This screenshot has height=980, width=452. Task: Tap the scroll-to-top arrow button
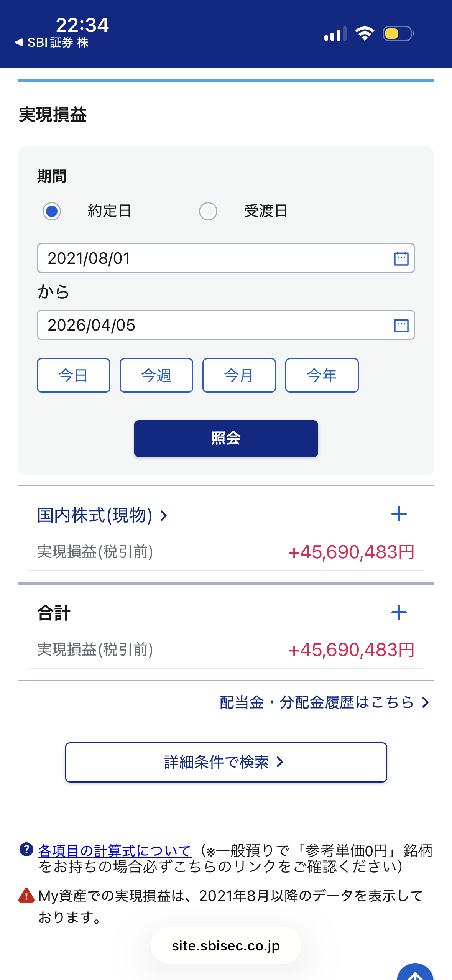point(415,974)
